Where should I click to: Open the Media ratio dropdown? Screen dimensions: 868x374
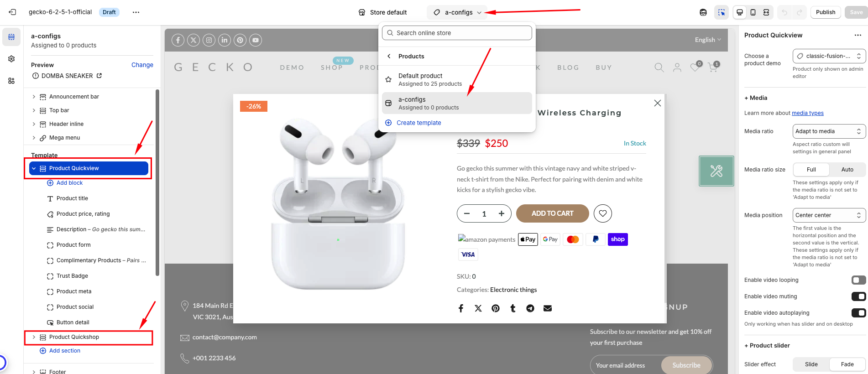pyautogui.click(x=829, y=131)
